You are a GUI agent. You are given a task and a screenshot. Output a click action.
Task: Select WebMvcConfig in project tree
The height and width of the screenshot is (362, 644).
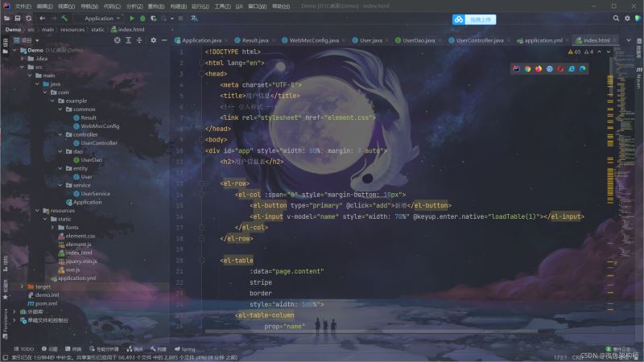point(97,126)
